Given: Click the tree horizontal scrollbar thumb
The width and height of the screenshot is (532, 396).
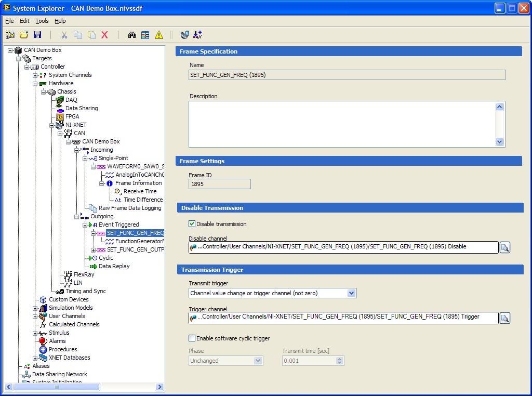Looking at the screenshot, I should click(x=57, y=387).
